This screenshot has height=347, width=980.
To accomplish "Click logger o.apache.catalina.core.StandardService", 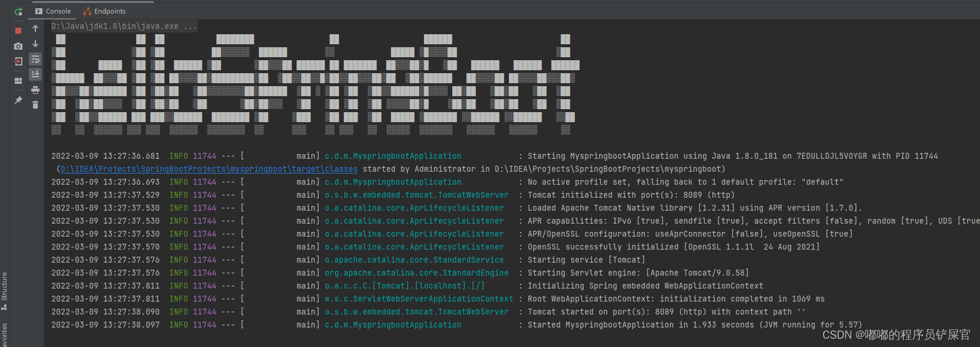I will 414,260.
